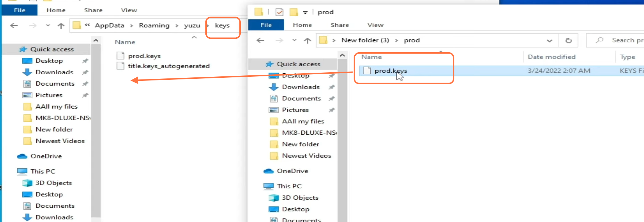
Task: Open Desktop under Quick access in keys window
Action: pos(49,61)
